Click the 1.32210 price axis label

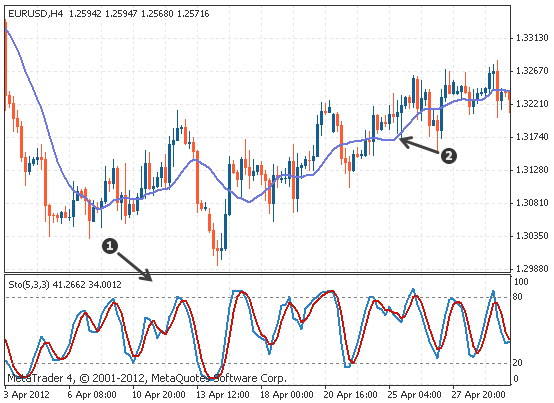point(532,104)
